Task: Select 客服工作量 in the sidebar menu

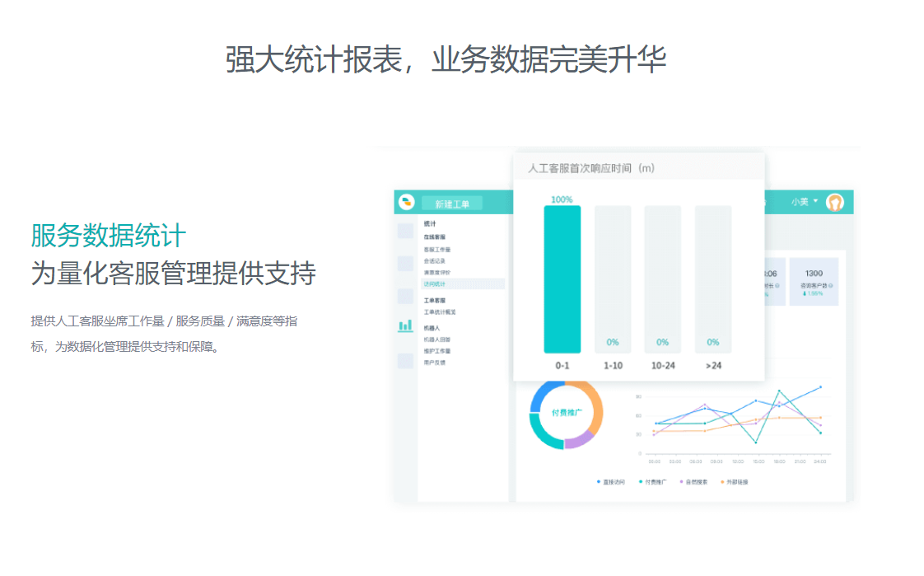Action: [x=437, y=250]
